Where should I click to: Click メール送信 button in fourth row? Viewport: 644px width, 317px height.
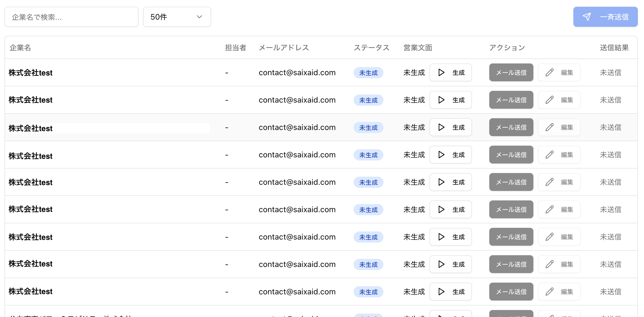511,155
